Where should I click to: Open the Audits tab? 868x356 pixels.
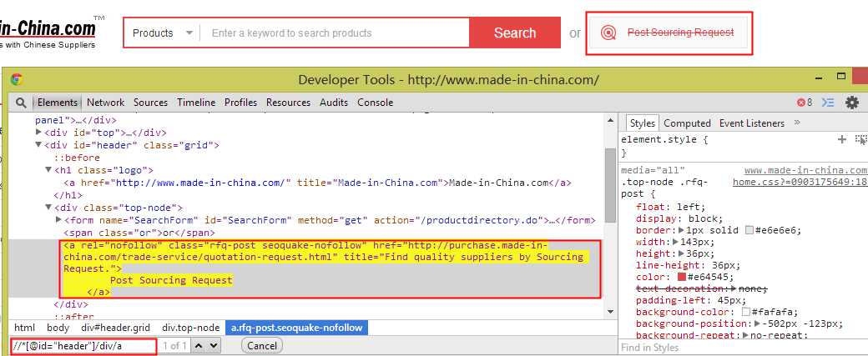tap(334, 103)
